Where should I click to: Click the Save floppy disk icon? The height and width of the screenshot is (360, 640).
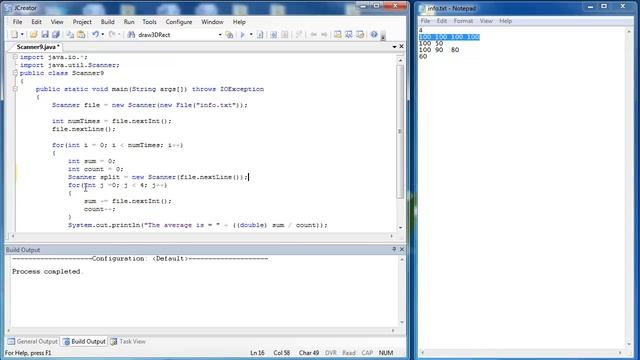click(45, 35)
